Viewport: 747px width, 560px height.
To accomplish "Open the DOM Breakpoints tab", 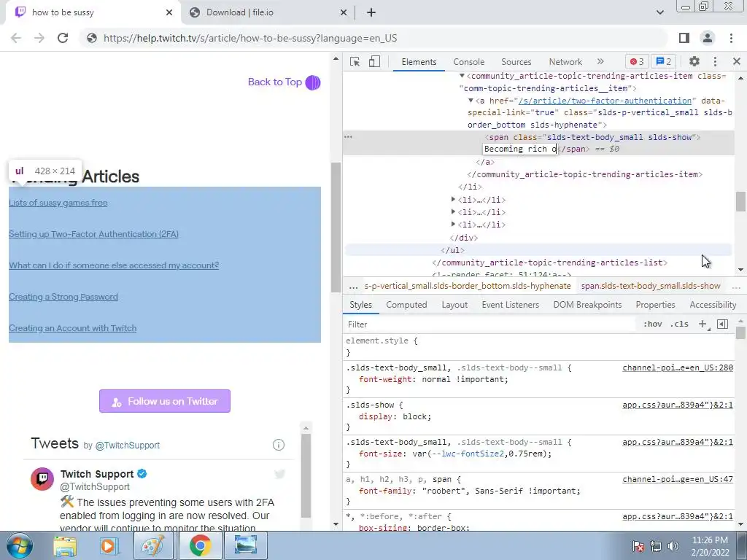I will coord(587,305).
